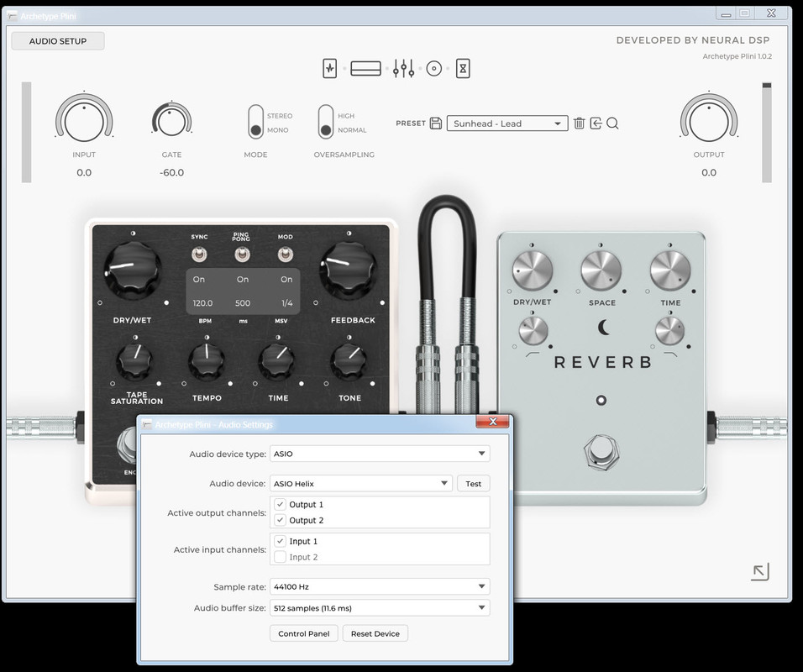The width and height of the screenshot is (803, 672).
Task: Open the Sunhead - Lead preset dropdown
Action: click(x=507, y=123)
